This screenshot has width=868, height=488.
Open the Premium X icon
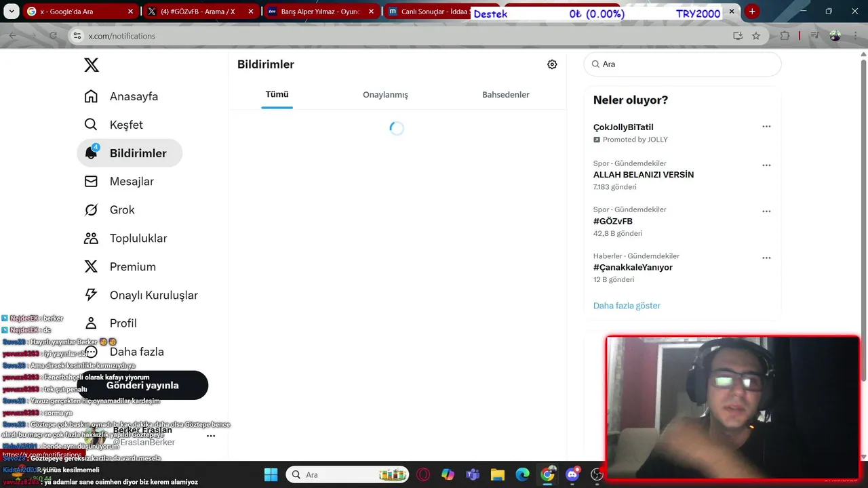91,267
